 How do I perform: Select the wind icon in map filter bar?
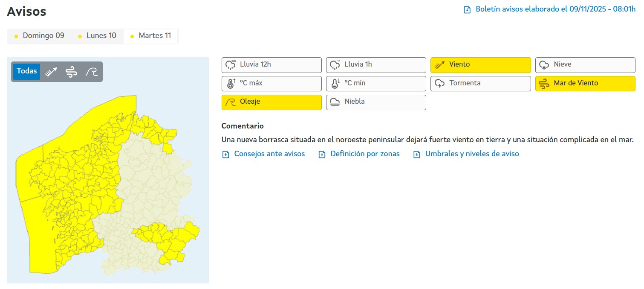pos(52,72)
